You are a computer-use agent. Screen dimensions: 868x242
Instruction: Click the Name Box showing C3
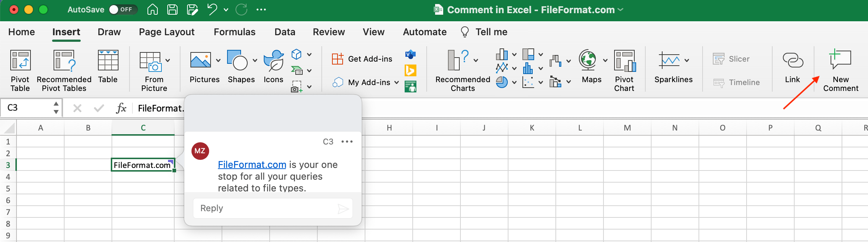pyautogui.click(x=28, y=108)
